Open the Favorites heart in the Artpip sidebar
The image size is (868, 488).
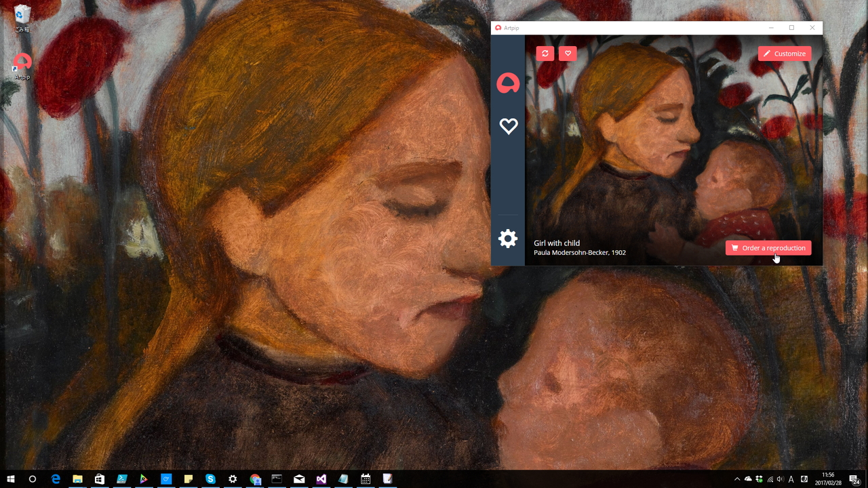(x=508, y=126)
